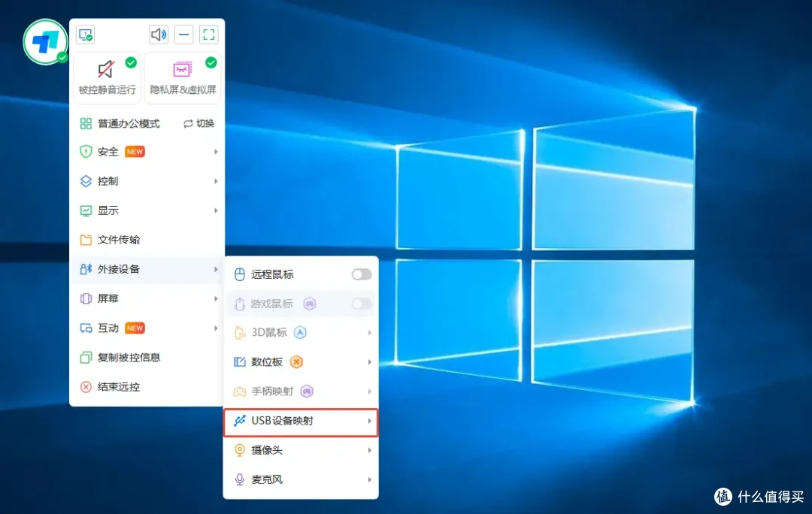Click the 手柄映射 purple badge icon
Viewport: 812px width, 514px height.
pyautogui.click(x=307, y=392)
